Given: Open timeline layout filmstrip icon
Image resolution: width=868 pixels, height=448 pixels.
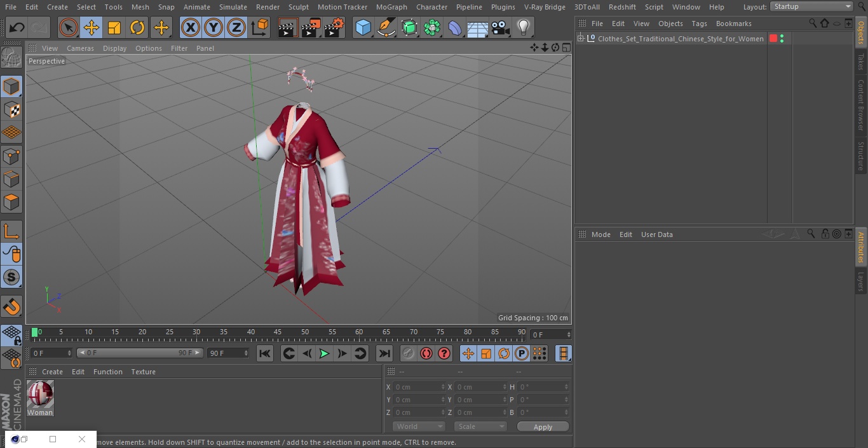Looking at the screenshot, I should pyautogui.click(x=563, y=353).
